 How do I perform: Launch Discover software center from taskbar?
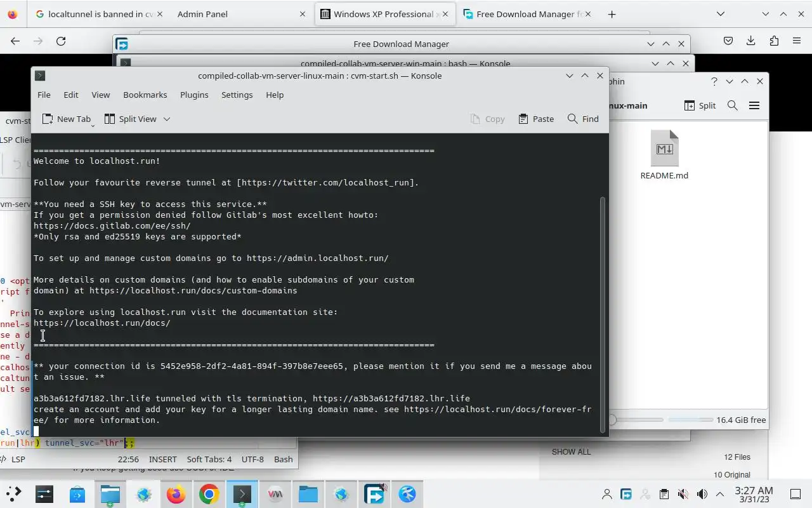(x=77, y=494)
